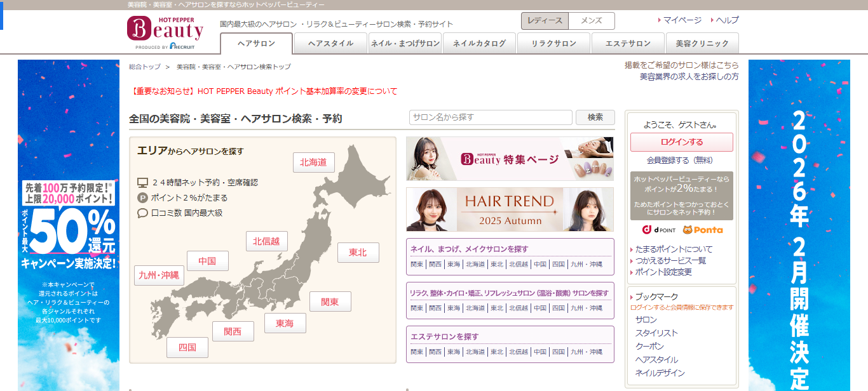868x391 pixels.
Task: Go to the 美容クリニック tab
Action: (x=702, y=44)
